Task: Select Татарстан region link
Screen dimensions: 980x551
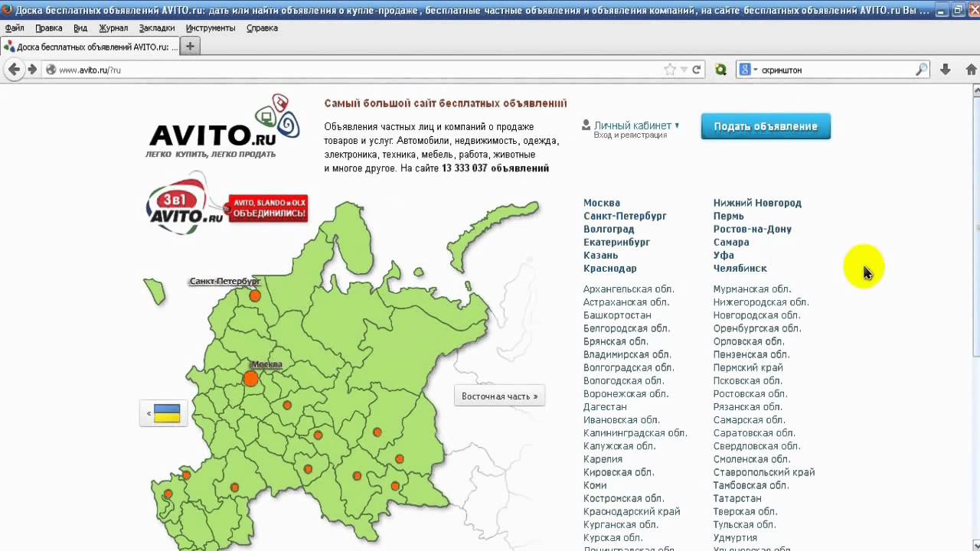Action: 737,498
